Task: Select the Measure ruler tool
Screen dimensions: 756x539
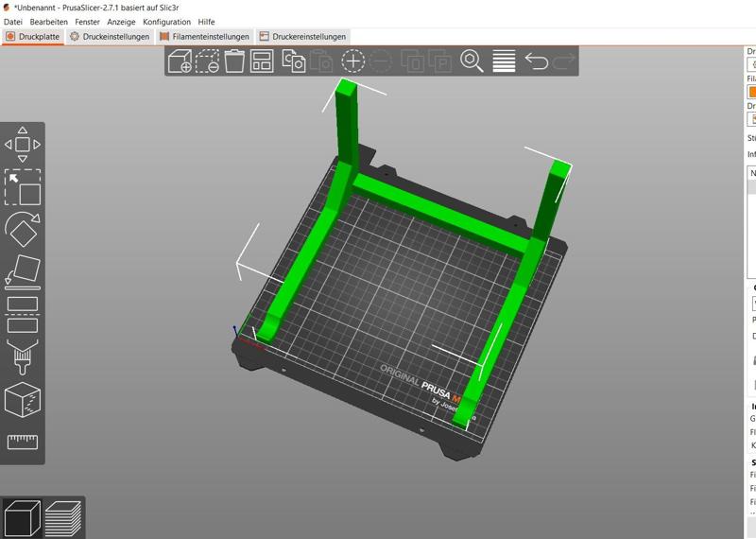Action: pos(23,442)
